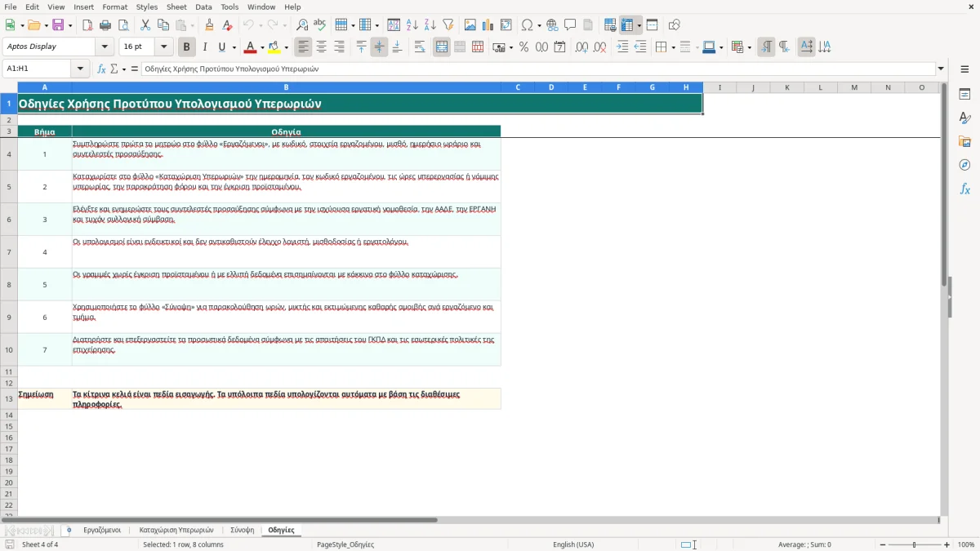Export the spreadsheet as PDF

87,25
